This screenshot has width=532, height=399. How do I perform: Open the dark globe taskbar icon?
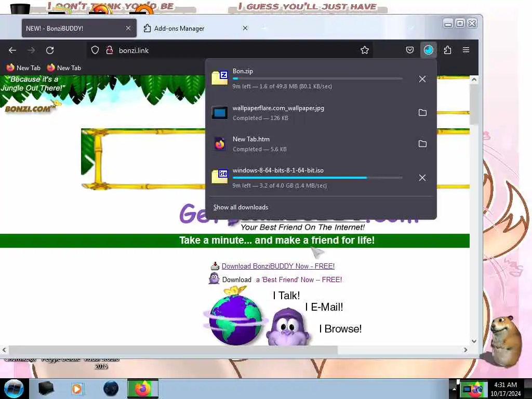point(111,389)
